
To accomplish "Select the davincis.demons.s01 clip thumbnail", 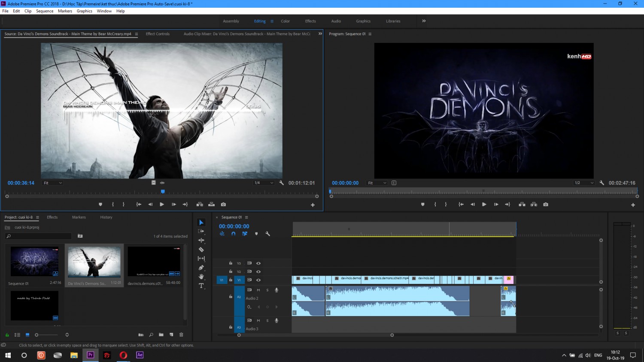I will click(154, 262).
